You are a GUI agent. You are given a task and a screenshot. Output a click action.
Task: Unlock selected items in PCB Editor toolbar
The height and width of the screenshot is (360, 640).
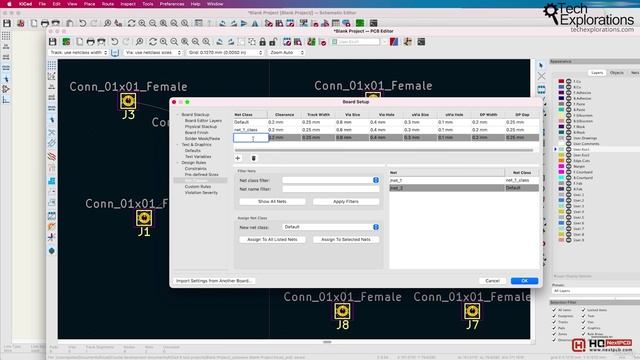pyautogui.click(x=273, y=42)
